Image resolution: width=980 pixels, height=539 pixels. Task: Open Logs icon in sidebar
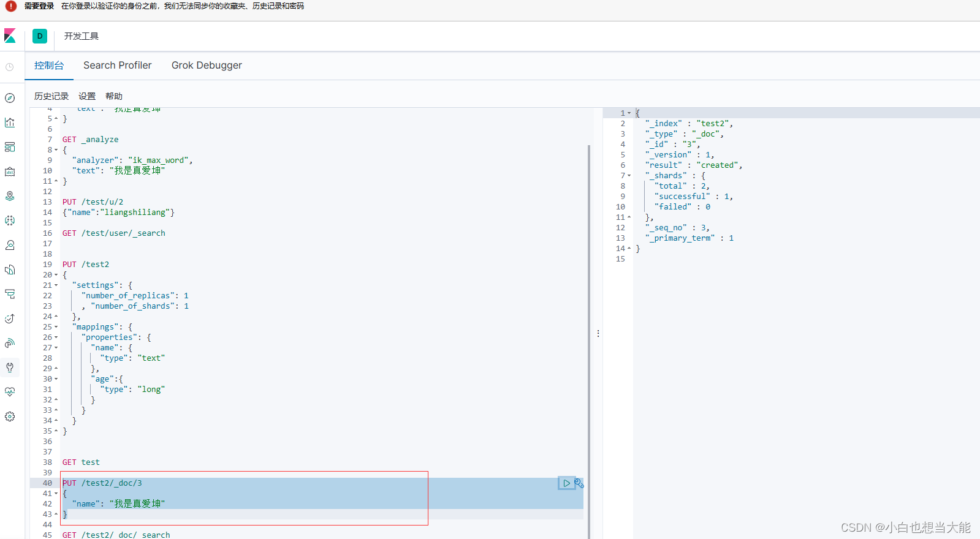(x=10, y=269)
